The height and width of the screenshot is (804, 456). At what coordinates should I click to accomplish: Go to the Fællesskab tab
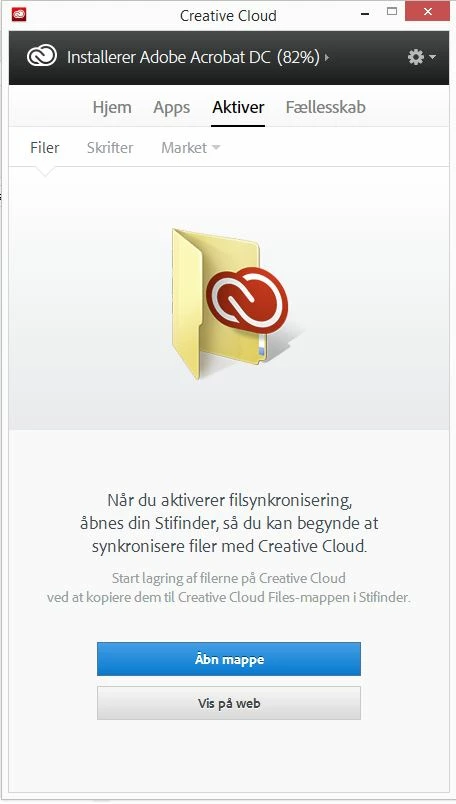click(x=326, y=107)
